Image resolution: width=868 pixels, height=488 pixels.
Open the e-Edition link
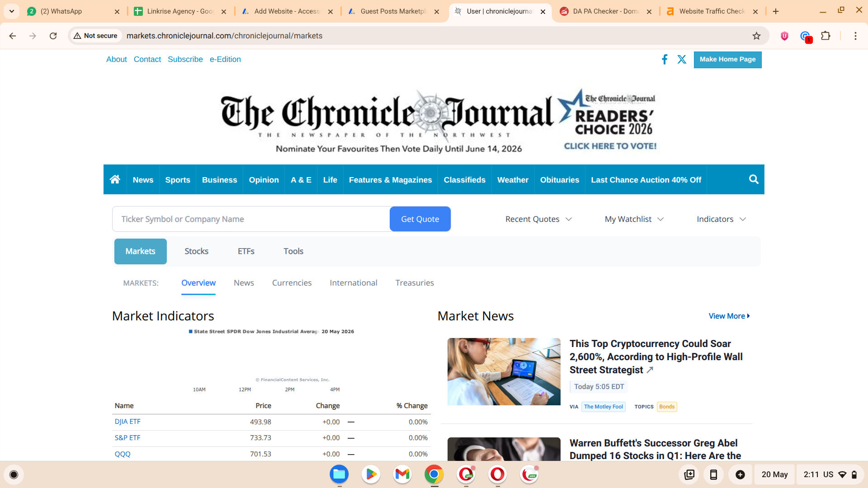[225, 59]
